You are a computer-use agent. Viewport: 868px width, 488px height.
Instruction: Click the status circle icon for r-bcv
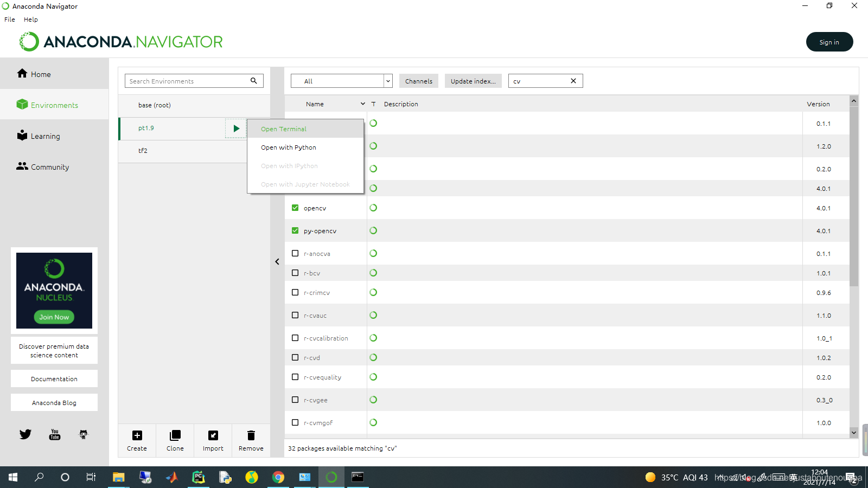[x=373, y=273]
